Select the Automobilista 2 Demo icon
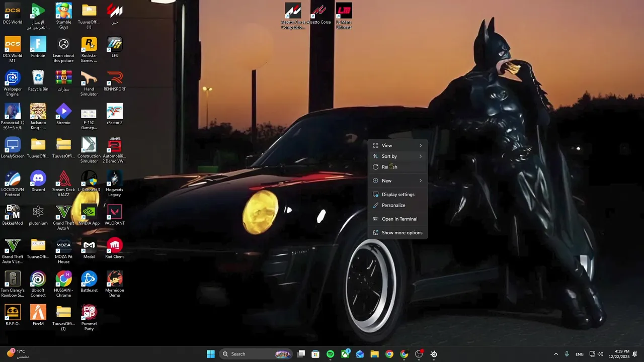This screenshot has height=362, width=644. click(115, 150)
